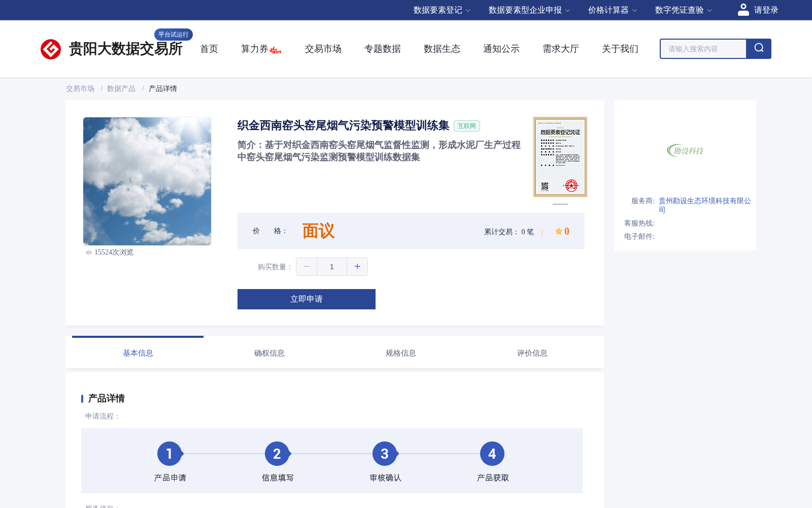The width and height of the screenshot is (812, 508).
Task: Click the cloud sky product image
Action: click(147, 181)
